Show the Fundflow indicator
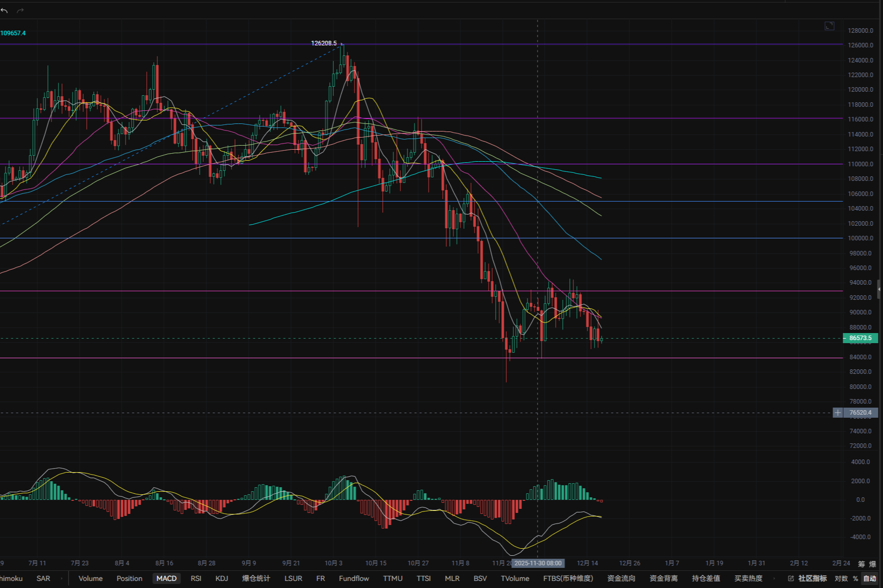883x588 pixels. pyautogui.click(x=354, y=578)
